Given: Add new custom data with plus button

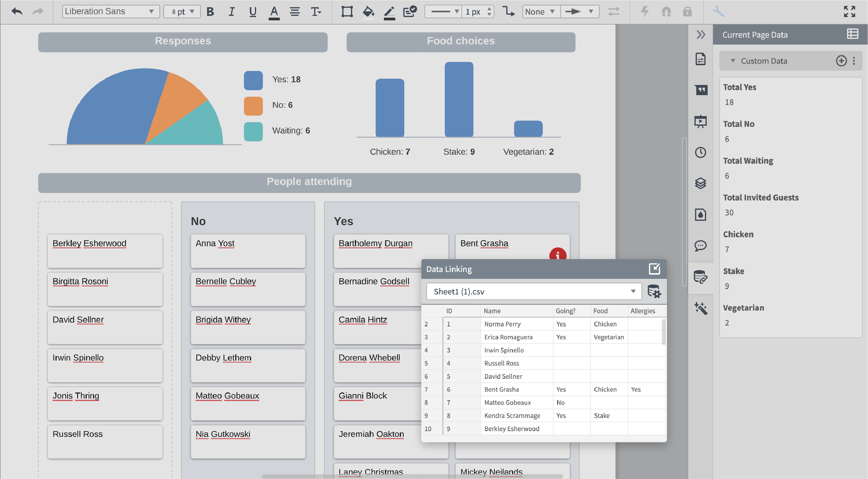Looking at the screenshot, I should coord(841,61).
